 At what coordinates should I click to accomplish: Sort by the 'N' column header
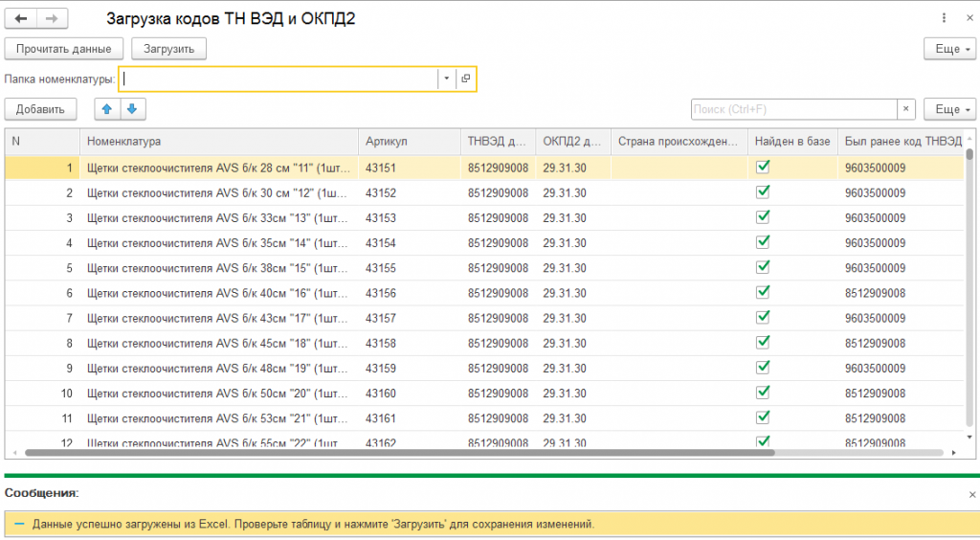click(x=42, y=142)
